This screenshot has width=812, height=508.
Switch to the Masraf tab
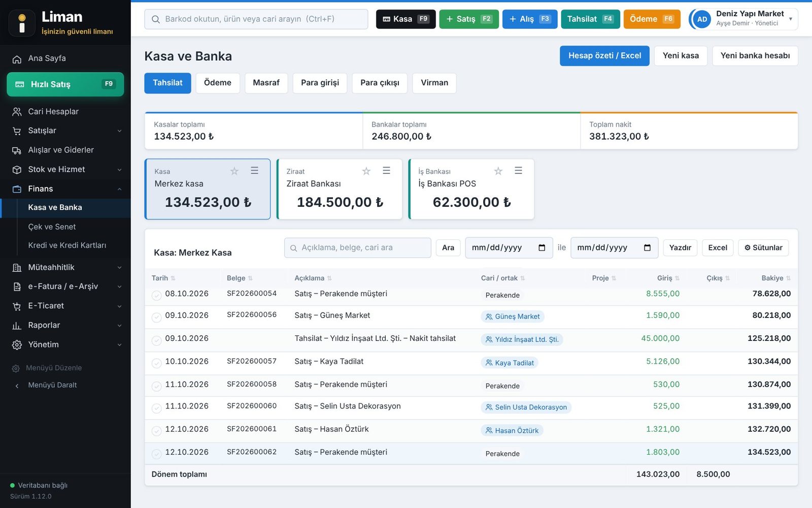point(266,83)
